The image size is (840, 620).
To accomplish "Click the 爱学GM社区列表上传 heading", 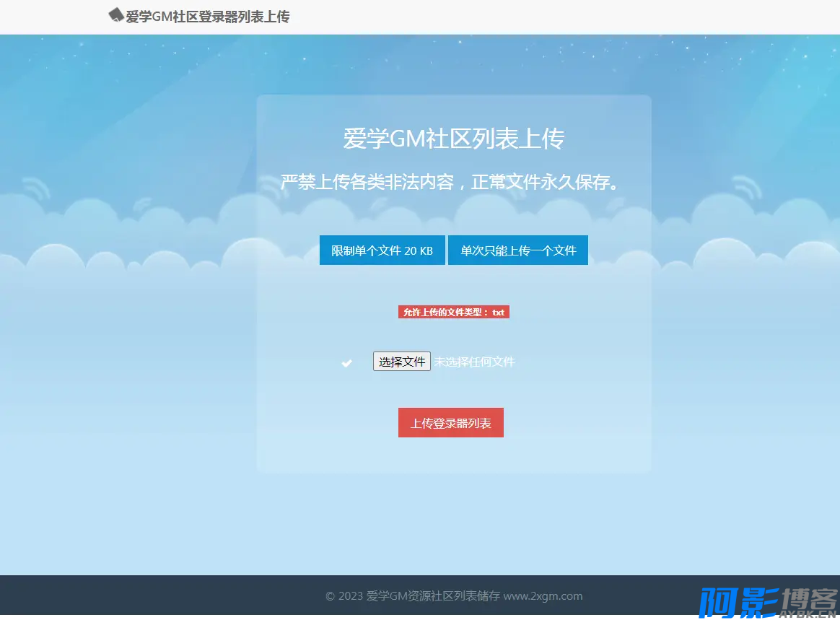I will coord(454,139).
